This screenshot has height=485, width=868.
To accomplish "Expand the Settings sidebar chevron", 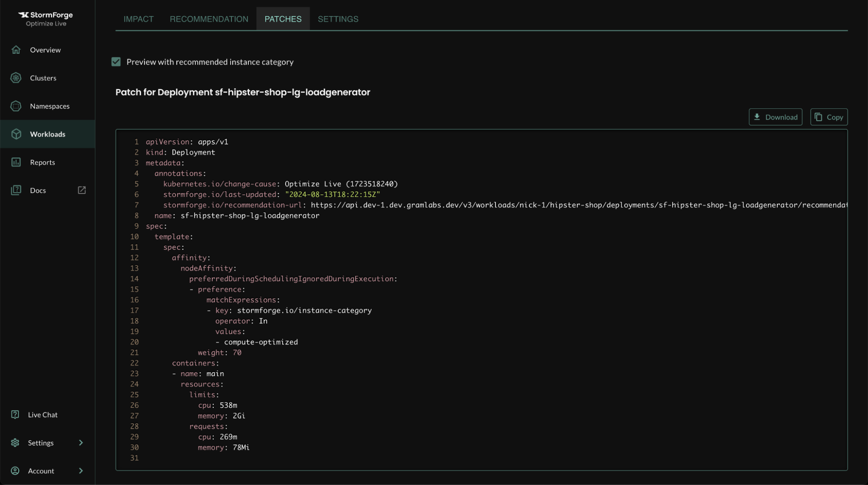I will click(81, 443).
